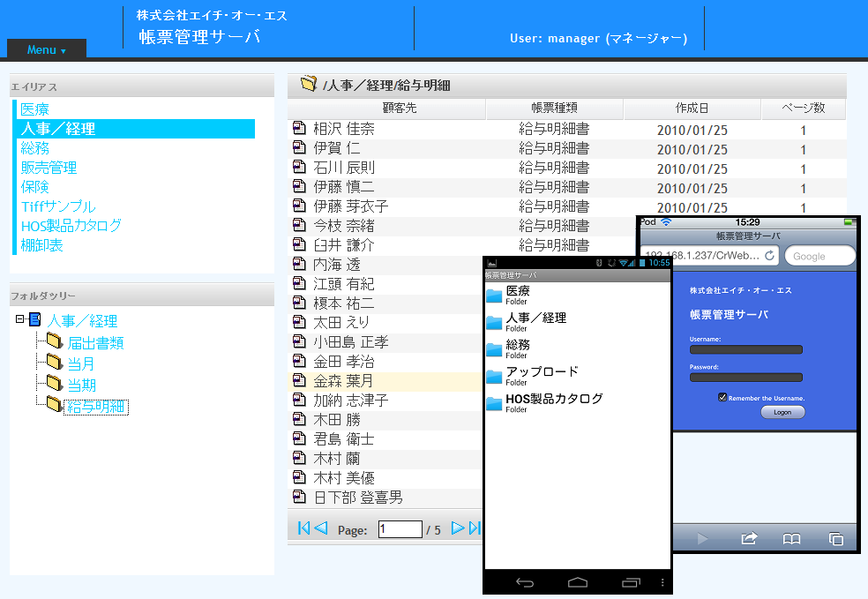Screen dimensions: 868x599
Task: Open the HOS製品カタログ alias in sidebar
Action: point(71,225)
